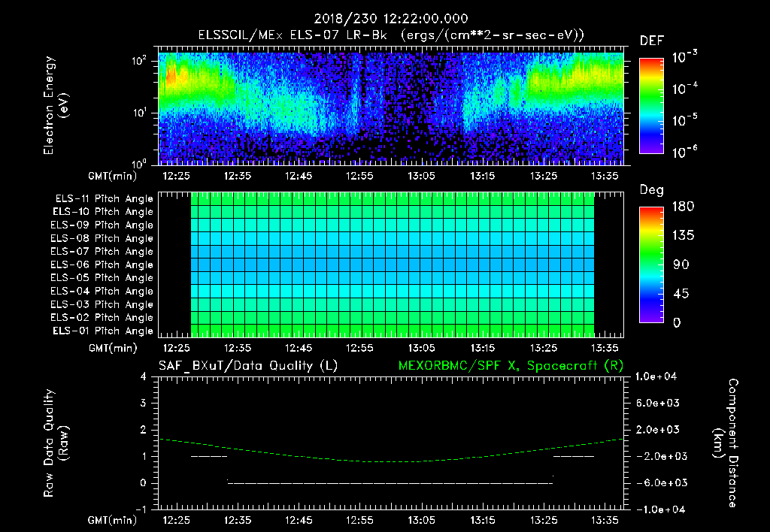Click the 13:15 tick under the data quality panel

click(483, 520)
